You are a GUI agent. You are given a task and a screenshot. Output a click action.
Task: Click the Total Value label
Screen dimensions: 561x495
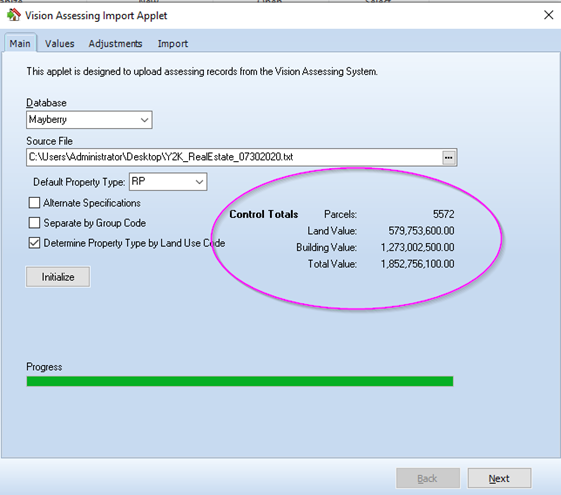point(332,264)
